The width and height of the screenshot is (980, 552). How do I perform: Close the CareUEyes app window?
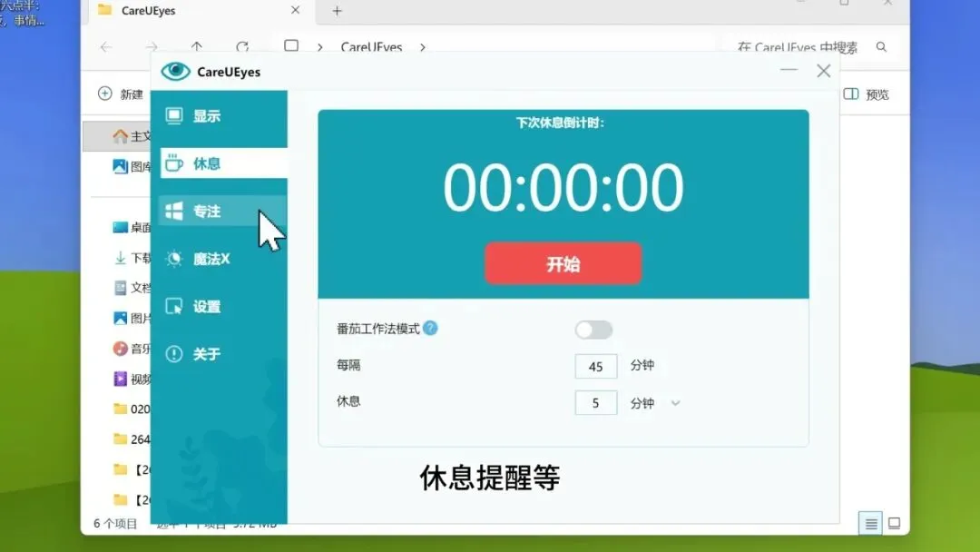click(824, 71)
